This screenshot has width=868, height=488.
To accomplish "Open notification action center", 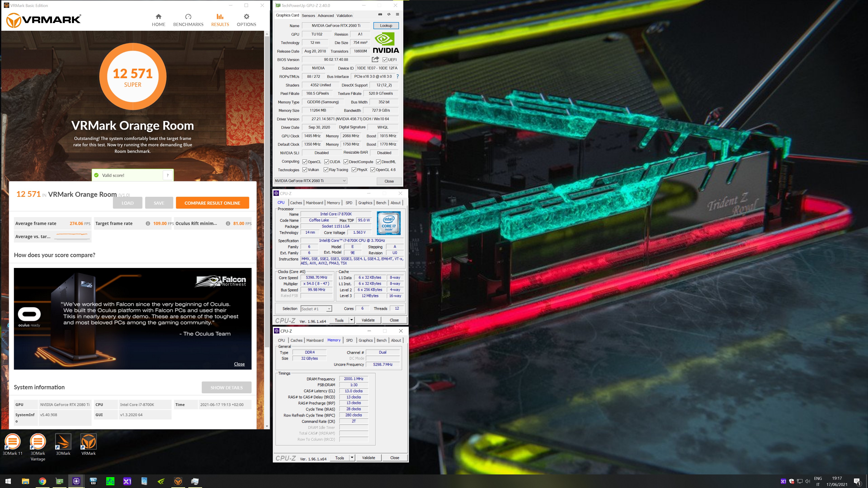I will [x=857, y=481].
